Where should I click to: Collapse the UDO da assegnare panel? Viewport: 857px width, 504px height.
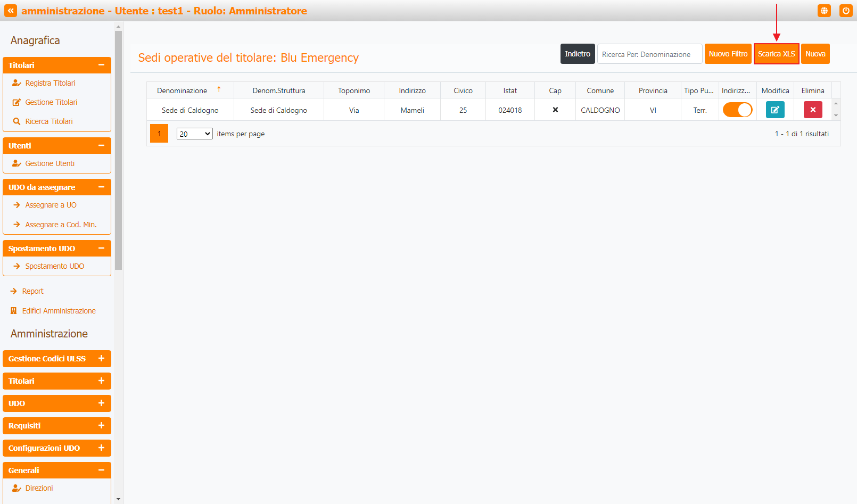click(x=101, y=187)
